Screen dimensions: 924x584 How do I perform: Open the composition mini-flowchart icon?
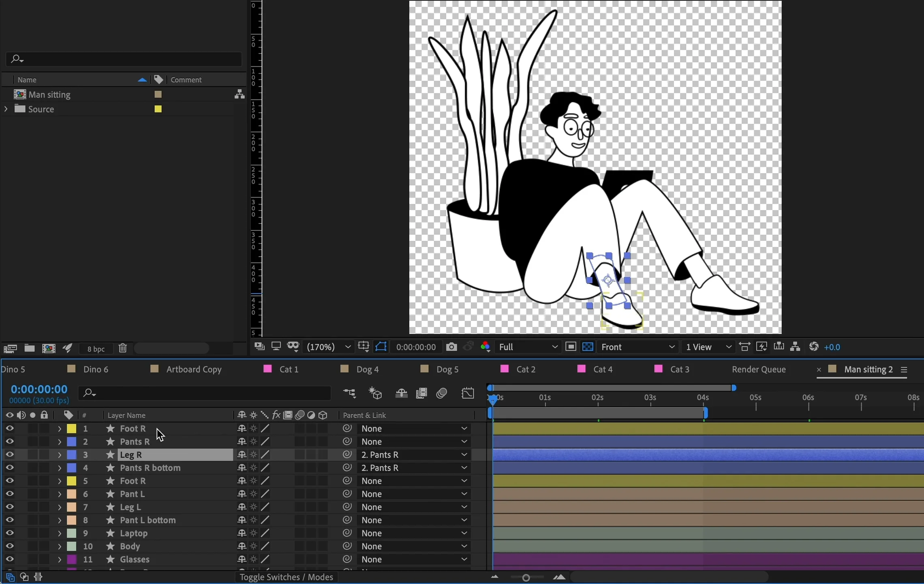tap(349, 393)
